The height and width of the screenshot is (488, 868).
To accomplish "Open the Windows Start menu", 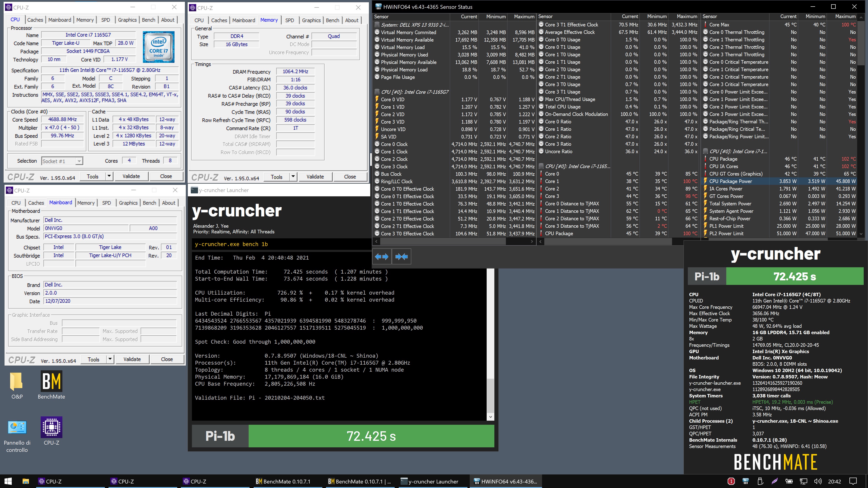I will [8, 481].
